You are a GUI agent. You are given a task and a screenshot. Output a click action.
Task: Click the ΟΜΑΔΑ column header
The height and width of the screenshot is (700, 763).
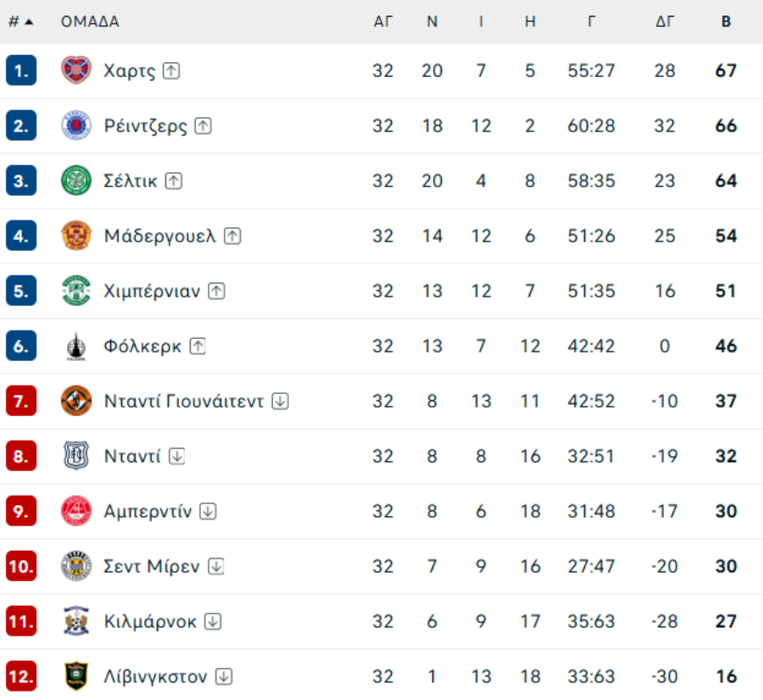coord(90,22)
